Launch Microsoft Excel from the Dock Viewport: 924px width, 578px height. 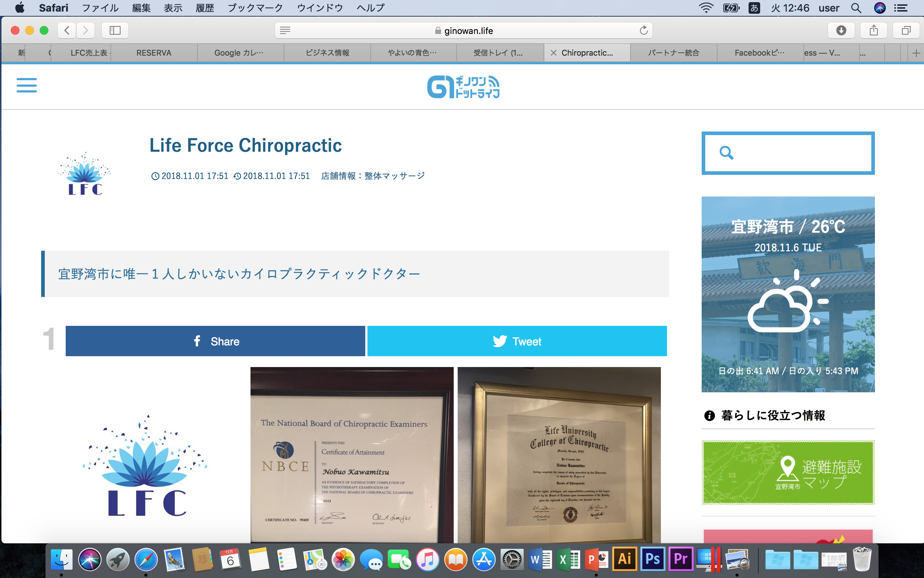568,560
